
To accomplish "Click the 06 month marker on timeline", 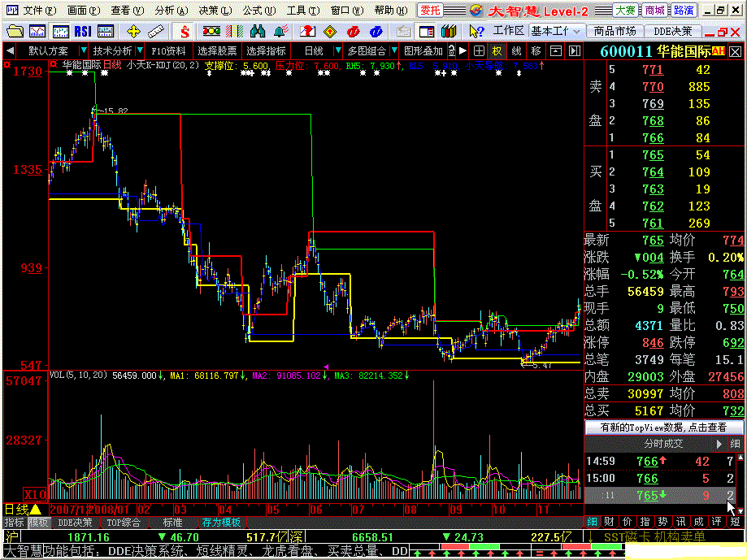I will tap(316, 510).
